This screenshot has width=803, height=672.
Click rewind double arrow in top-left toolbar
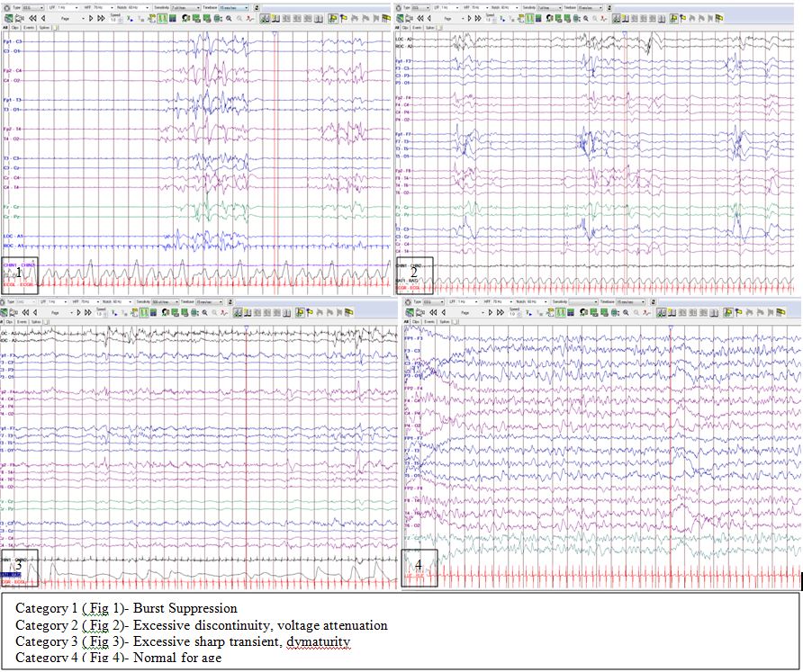click(x=32, y=18)
